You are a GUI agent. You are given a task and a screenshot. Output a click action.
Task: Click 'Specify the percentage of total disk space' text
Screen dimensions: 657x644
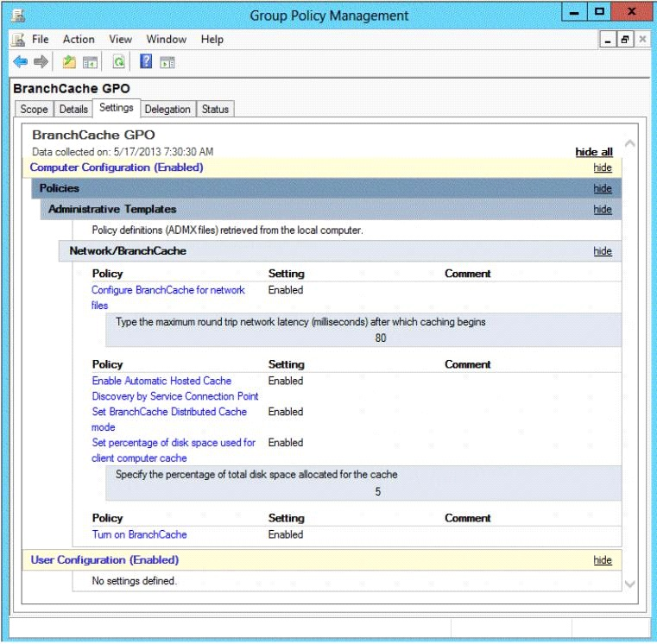tap(256, 475)
